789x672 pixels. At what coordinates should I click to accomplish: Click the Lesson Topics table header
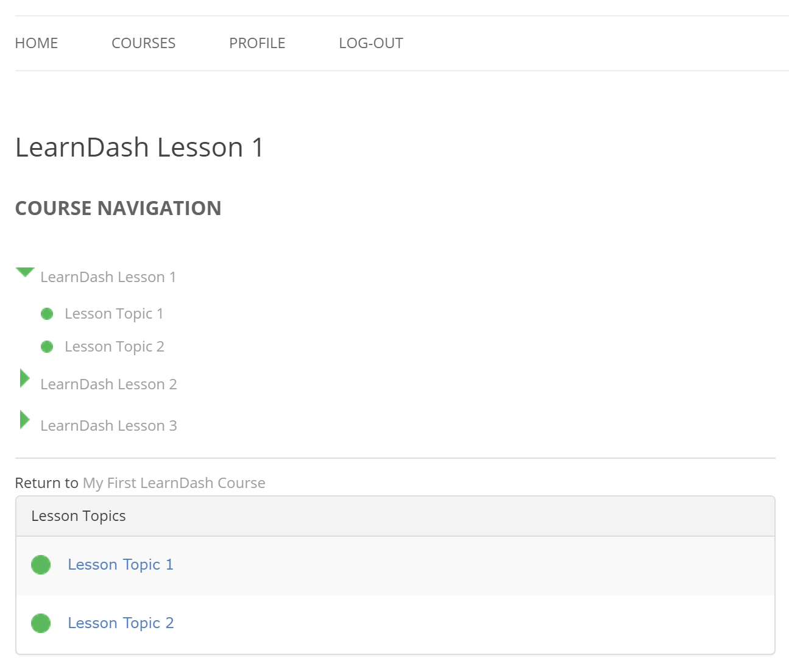tap(78, 515)
